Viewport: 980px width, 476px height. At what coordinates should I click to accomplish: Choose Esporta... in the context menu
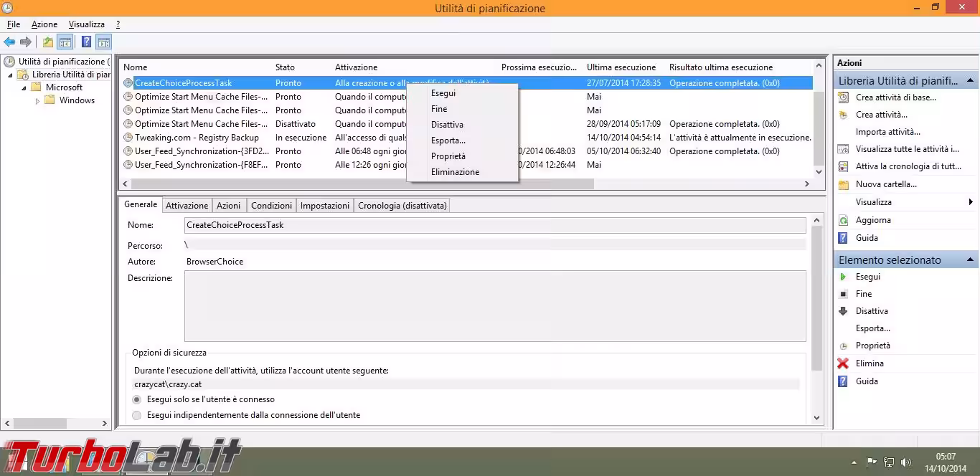point(448,141)
